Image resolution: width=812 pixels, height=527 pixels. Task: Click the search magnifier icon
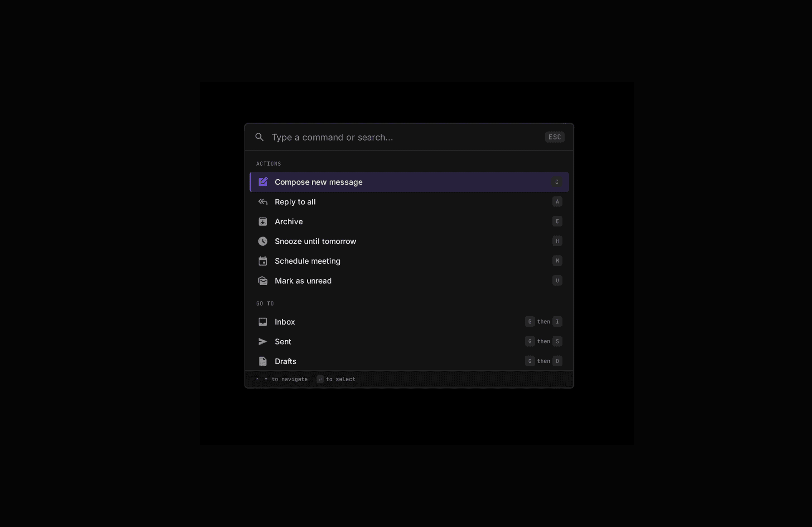pyautogui.click(x=259, y=137)
